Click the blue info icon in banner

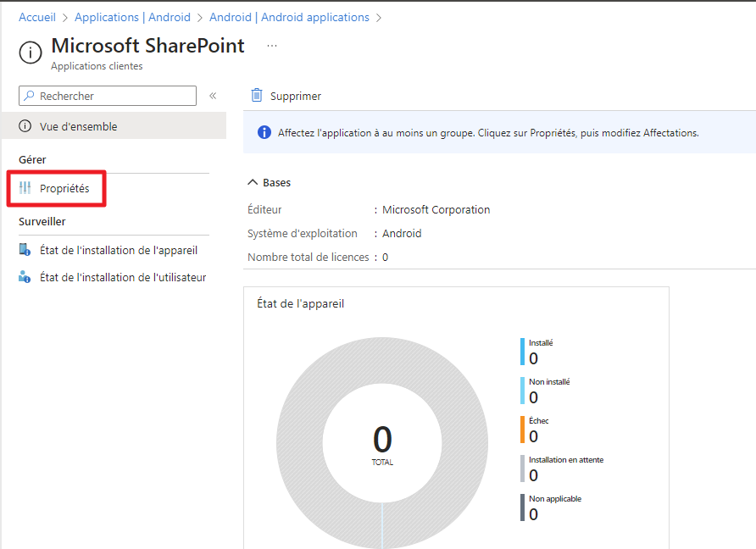[x=264, y=132]
